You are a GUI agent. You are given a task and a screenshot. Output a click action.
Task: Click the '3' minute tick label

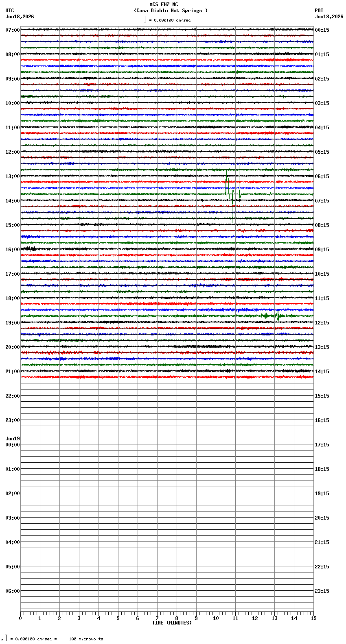coord(79,618)
